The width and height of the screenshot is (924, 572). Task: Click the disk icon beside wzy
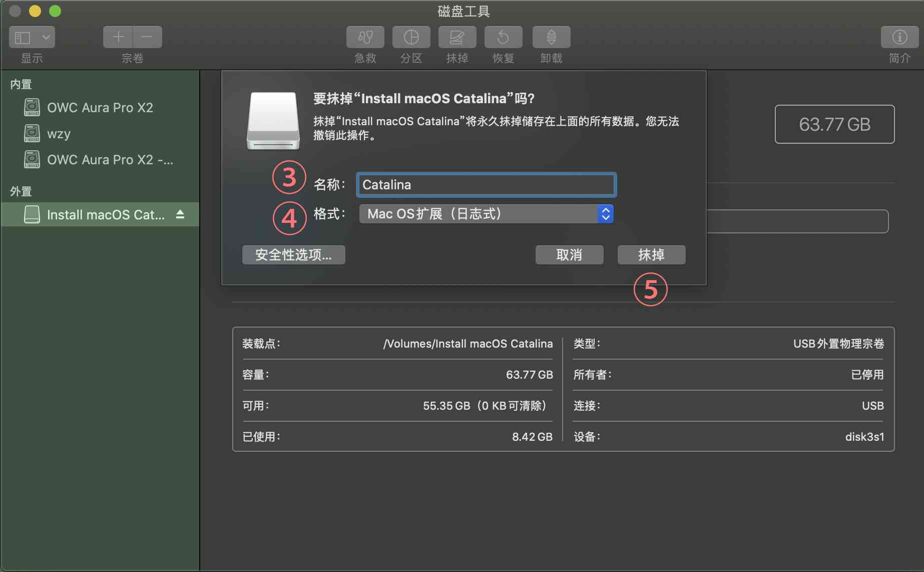[32, 133]
